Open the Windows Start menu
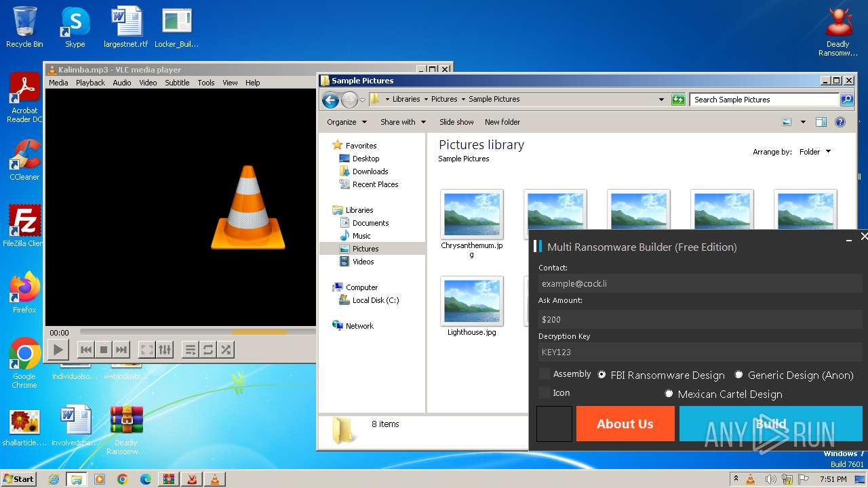This screenshot has width=868, height=488. pyautogui.click(x=18, y=479)
